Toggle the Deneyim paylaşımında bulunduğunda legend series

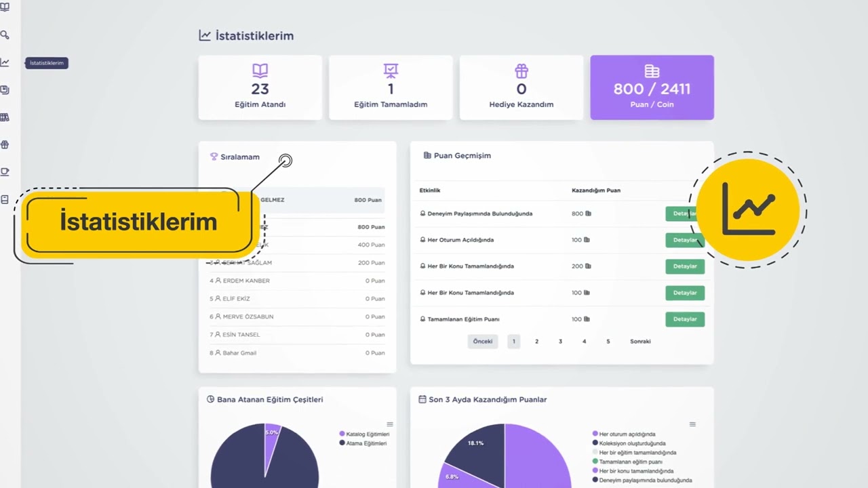pyautogui.click(x=642, y=480)
